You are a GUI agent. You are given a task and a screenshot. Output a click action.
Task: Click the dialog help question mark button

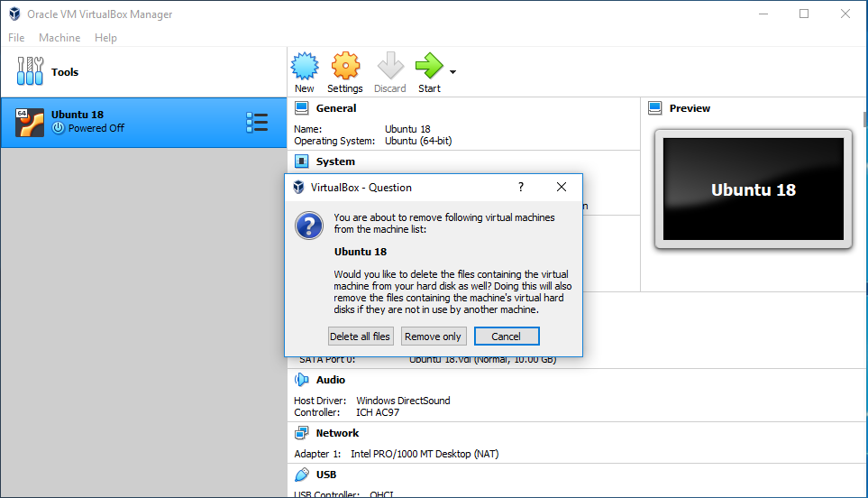520,188
